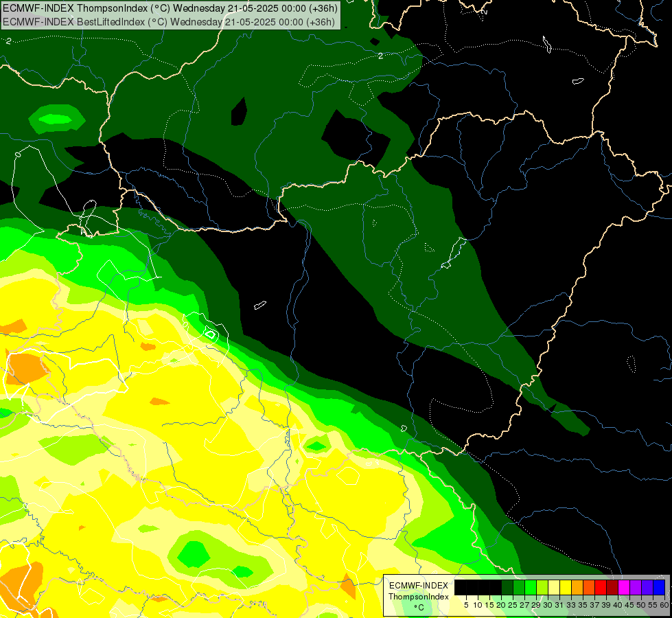The width and height of the screenshot is (672, 618).
Task: Click legend scale value 39
Action: (x=606, y=605)
